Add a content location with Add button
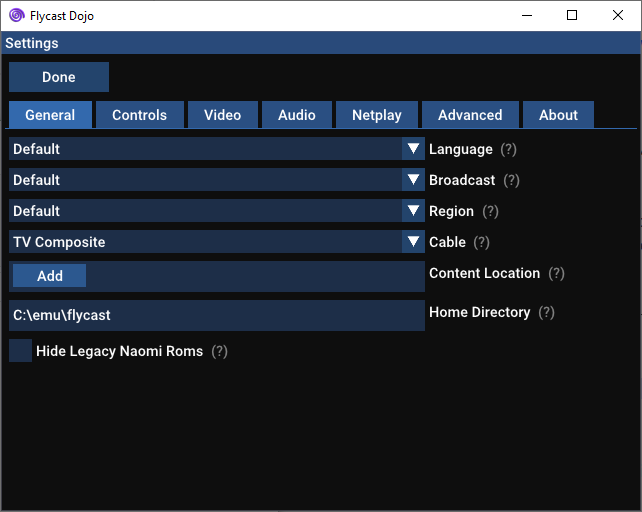Image resolution: width=642 pixels, height=512 pixels. (x=50, y=276)
